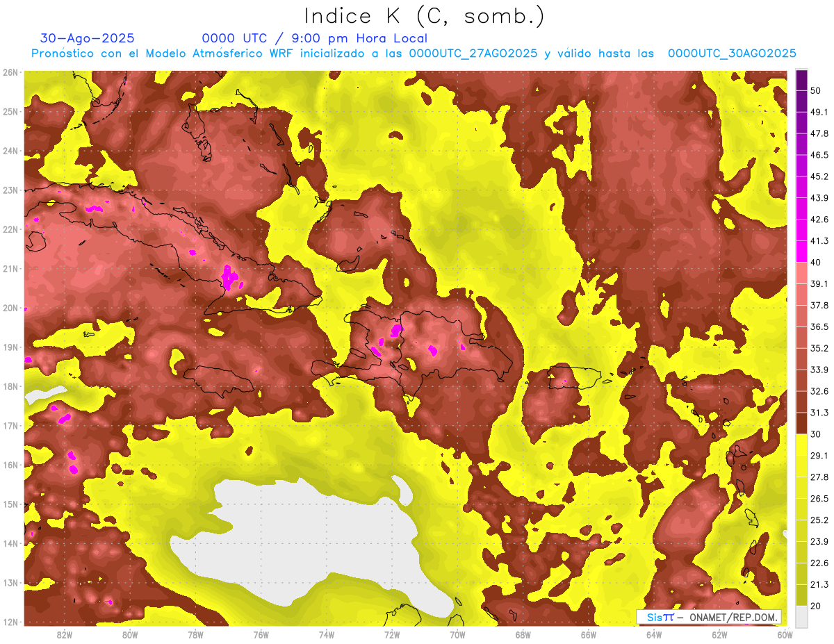The image size is (834, 644).
Task: Click the '21.3' legend value
Action: coord(819,584)
